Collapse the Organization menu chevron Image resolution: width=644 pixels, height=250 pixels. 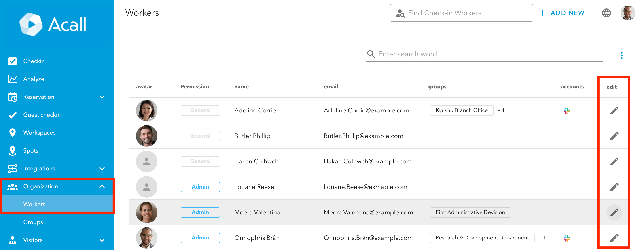tap(102, 186)
